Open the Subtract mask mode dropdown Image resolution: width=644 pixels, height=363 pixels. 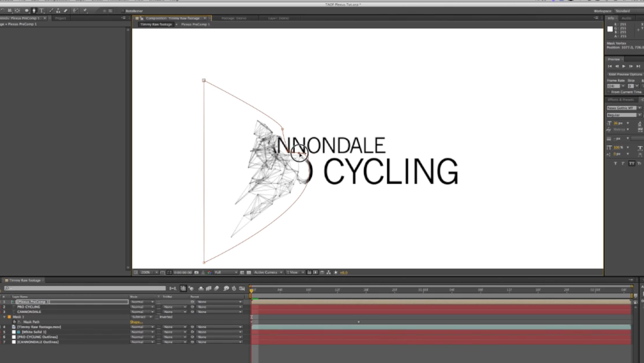pos(142,317)
